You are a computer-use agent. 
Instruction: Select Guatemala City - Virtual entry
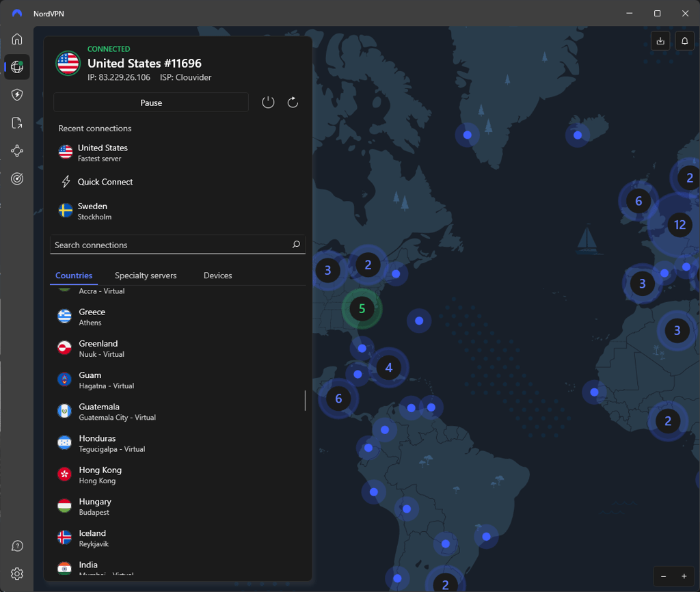coord(178,412)
